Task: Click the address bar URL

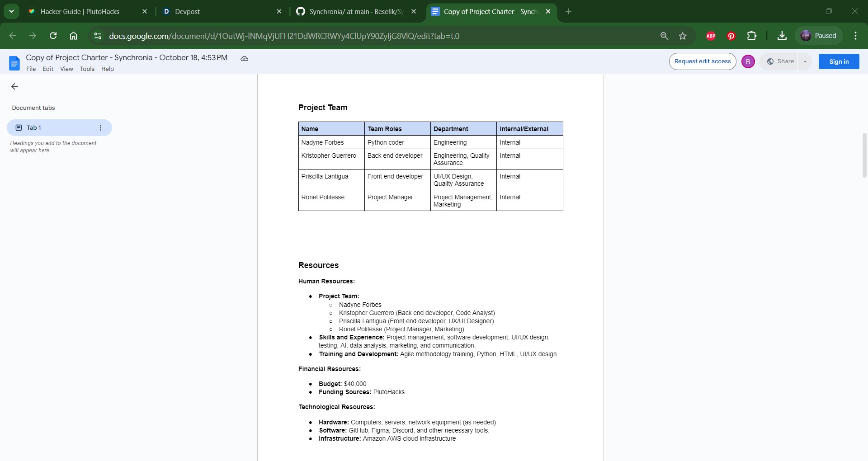Action: (284, 36)
